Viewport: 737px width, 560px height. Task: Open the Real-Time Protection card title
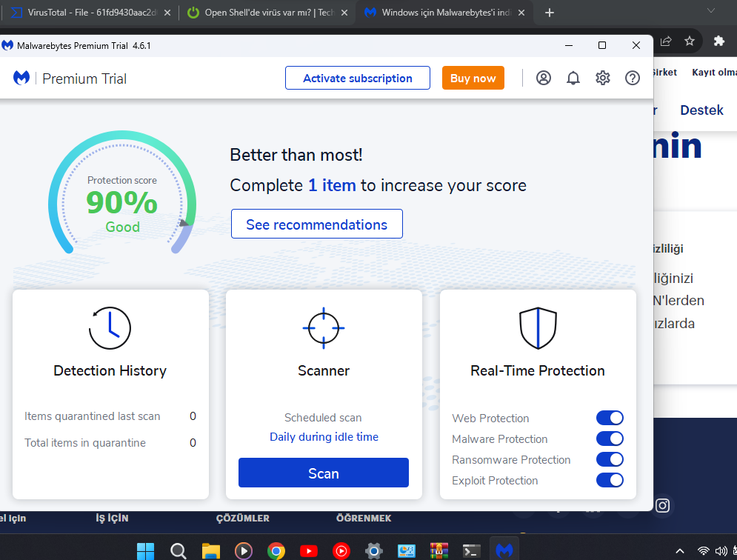point(537,370)
